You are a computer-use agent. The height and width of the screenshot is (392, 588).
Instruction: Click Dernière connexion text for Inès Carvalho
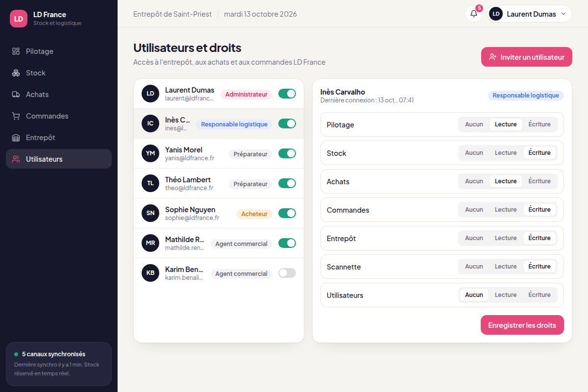tap(367, 100)
